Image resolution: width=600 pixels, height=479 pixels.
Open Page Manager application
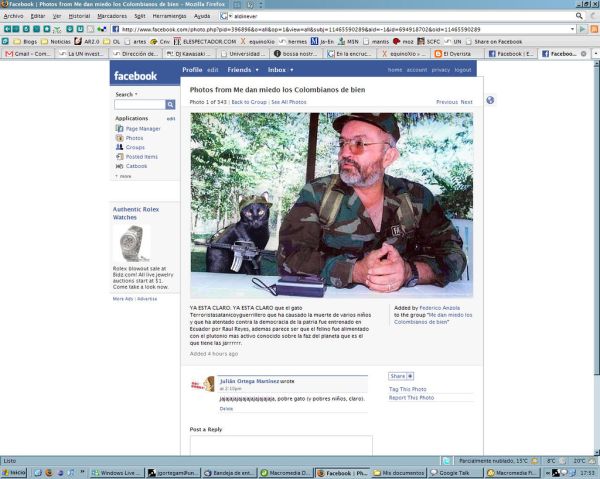point(138,129)
